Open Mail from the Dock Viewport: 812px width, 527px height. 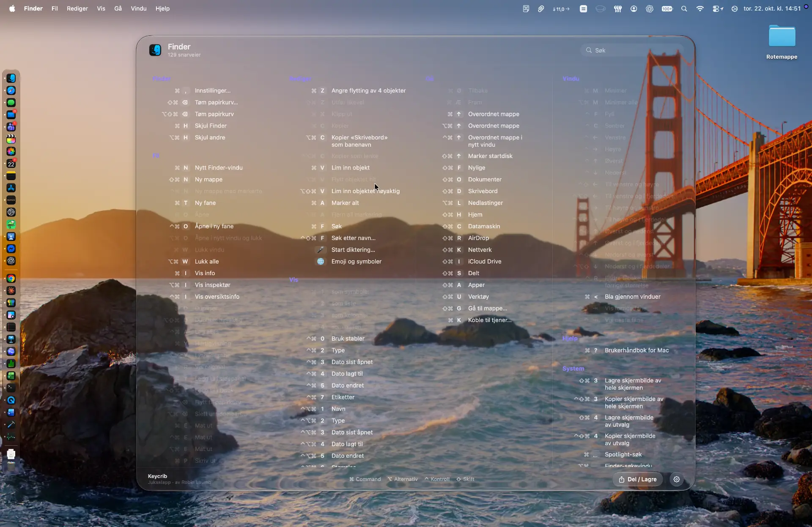(11, 115)
